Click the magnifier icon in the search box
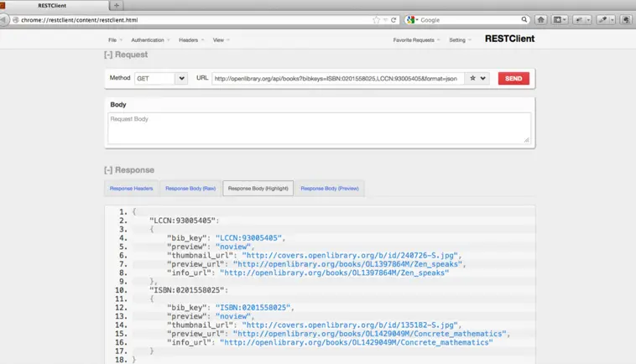The image size is (636, 364). 524,19
